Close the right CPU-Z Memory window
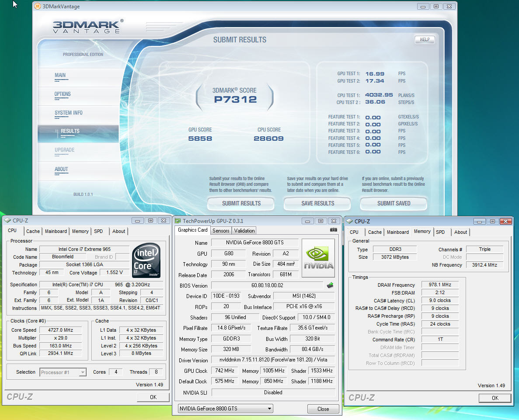 pos(506,221)
